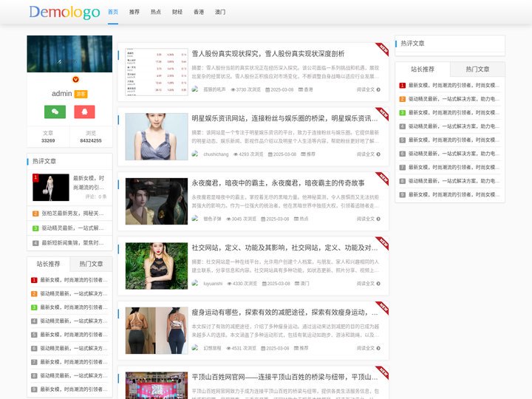Open thumbnail of 瘦身运动 article

pos(157,330)
